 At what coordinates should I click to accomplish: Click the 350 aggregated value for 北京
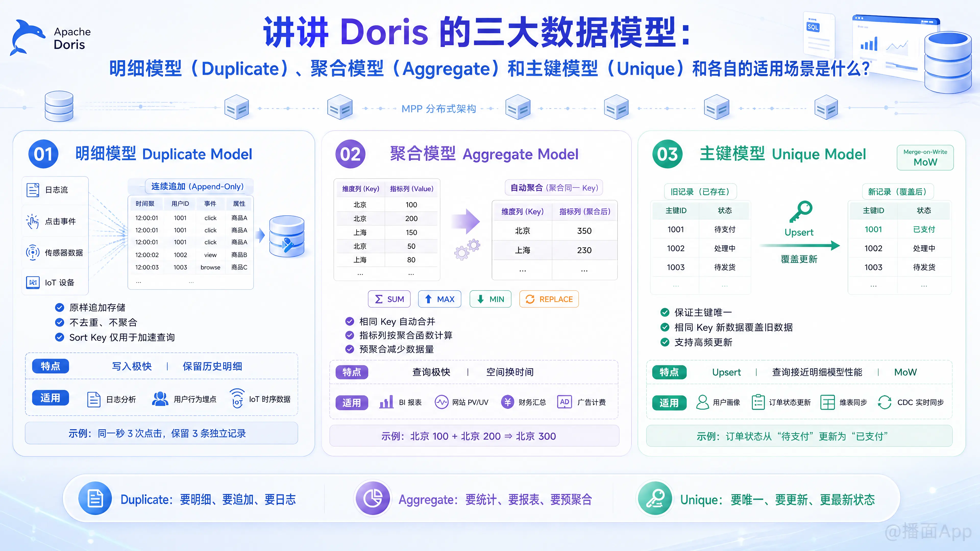coord(584,231)
